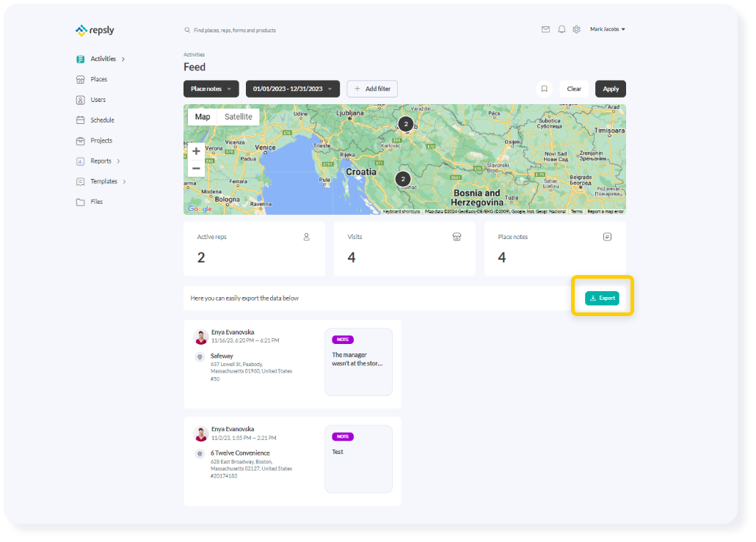Screen dimensions: 756x542
Task: Open the settings gear icon
Action: pyautogui.click(x=577, y=29)
